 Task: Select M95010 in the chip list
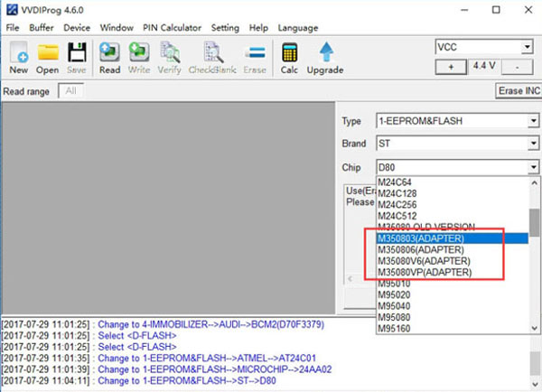coord(453,284)
